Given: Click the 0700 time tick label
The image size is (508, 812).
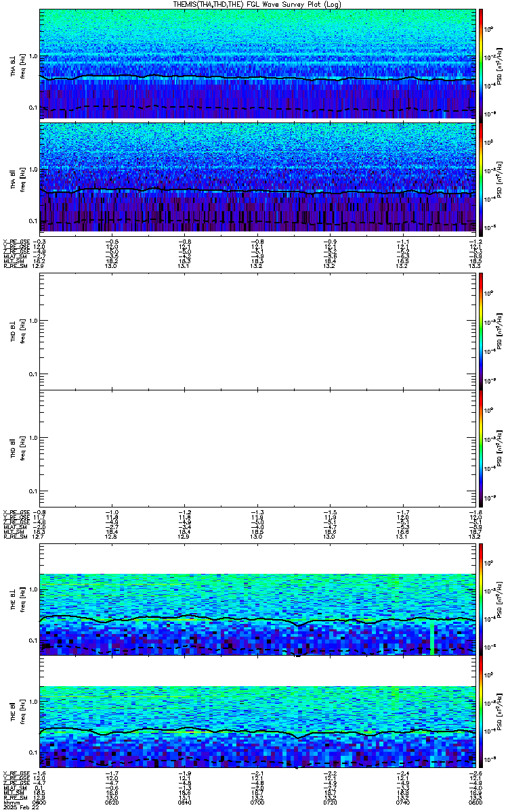Looking at the screenshot, I should click(257, 803).
